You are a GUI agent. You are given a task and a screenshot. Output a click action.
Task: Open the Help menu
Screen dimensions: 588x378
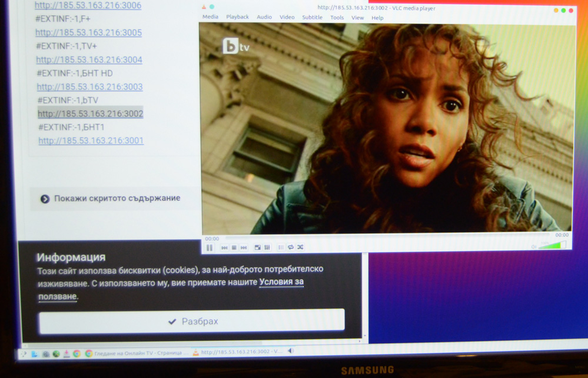377,18
